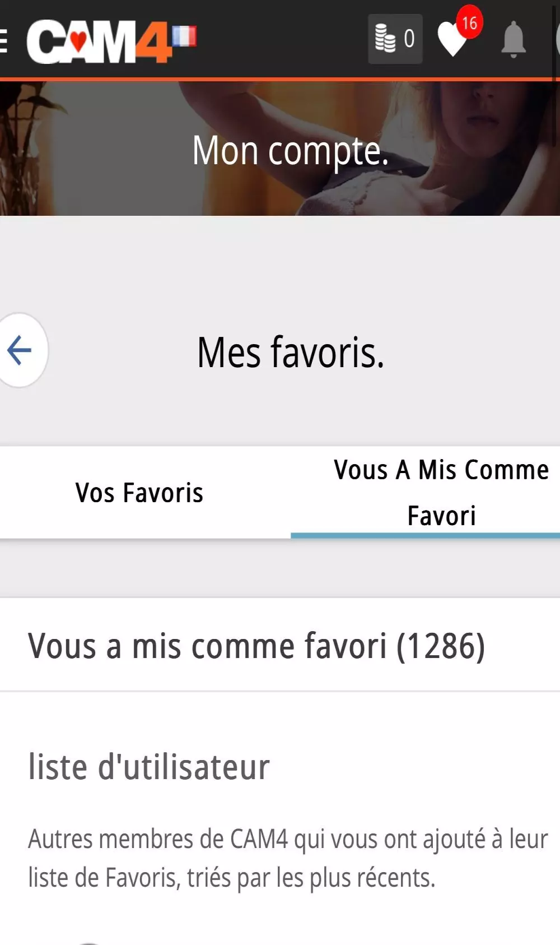Open the profile avatar at header edge
This screenshot has width=560, height=945.
557,39
